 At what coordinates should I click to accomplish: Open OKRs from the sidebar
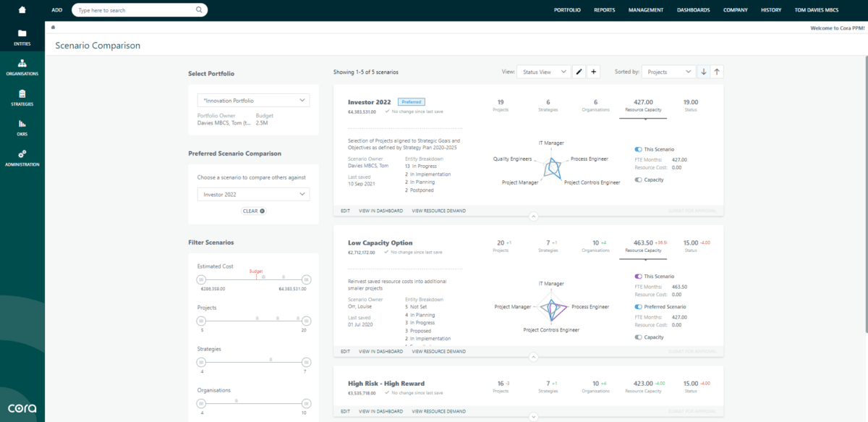click(x=22, y=127)
